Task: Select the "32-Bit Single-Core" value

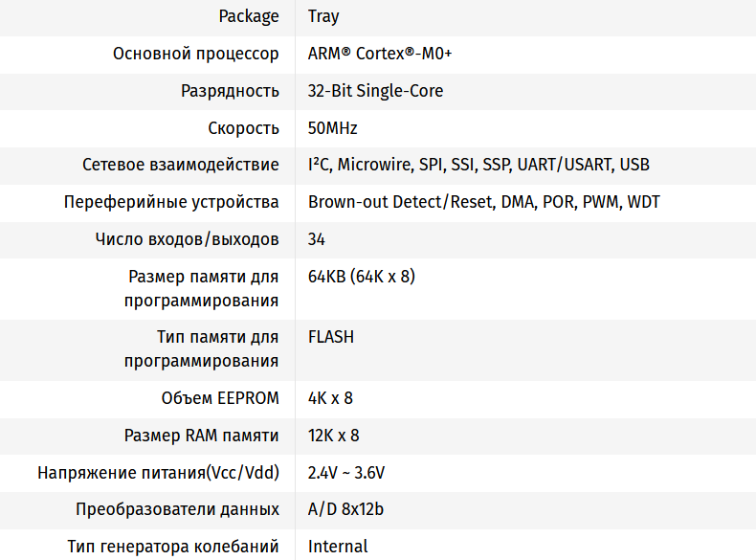Action: 375,91
